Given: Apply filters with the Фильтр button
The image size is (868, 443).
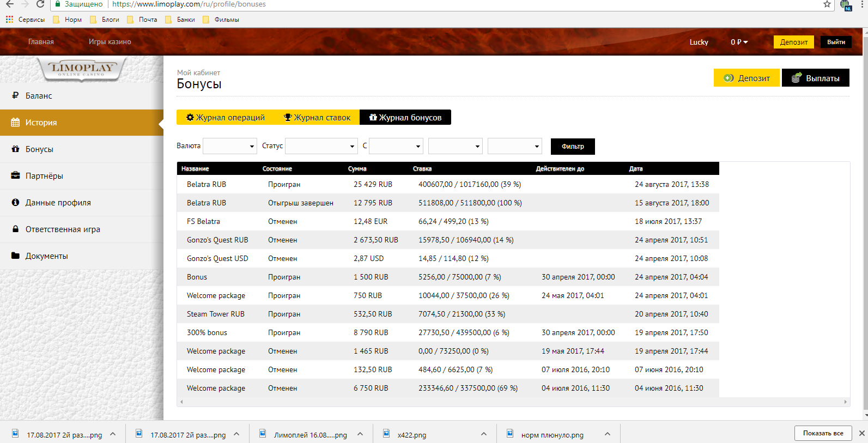Looking at the screenshot, I should (573, 146).
